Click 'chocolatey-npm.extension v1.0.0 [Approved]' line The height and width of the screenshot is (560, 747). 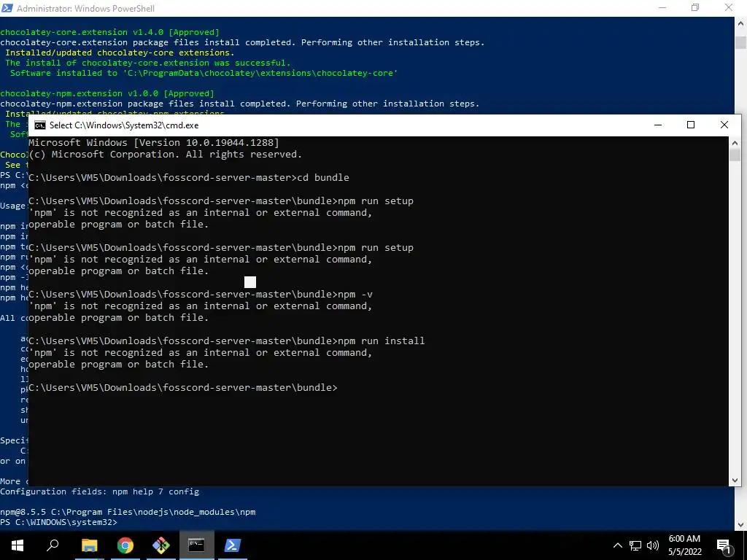pyautogui.click(x=107, y=93)
